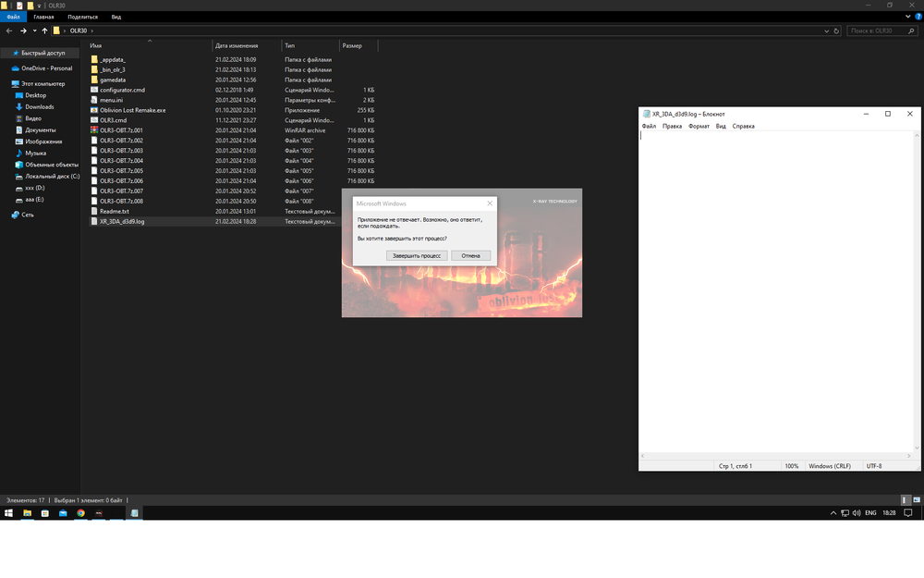Open Chrome from the taskbar
This screenshot has height=578, width=924.
tap(80, 512)
